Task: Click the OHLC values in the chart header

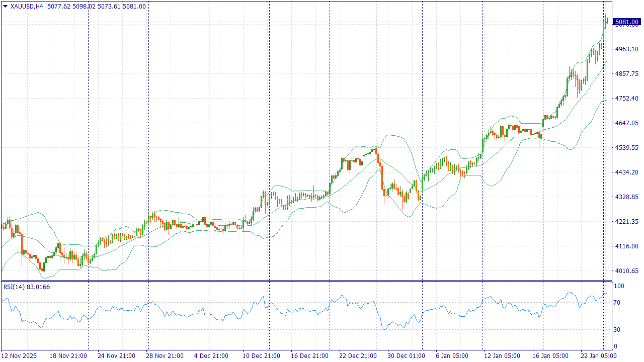Action: [x=97, y=7]
